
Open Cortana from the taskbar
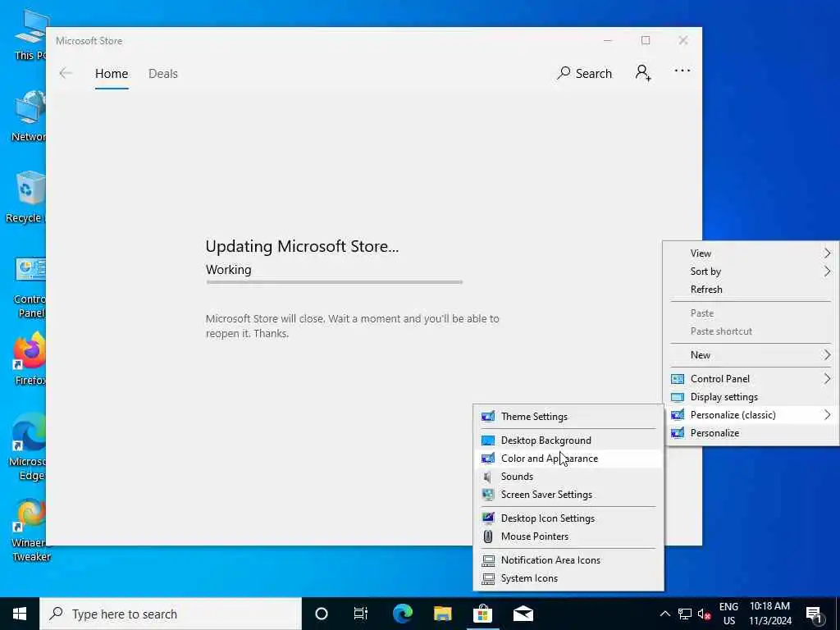(321, 614)
